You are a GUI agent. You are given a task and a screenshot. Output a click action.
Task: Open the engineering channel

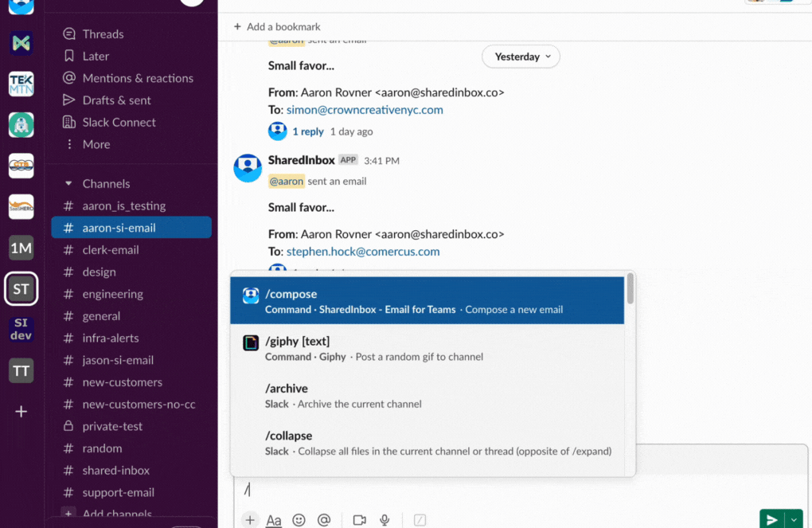coord(131,294)
